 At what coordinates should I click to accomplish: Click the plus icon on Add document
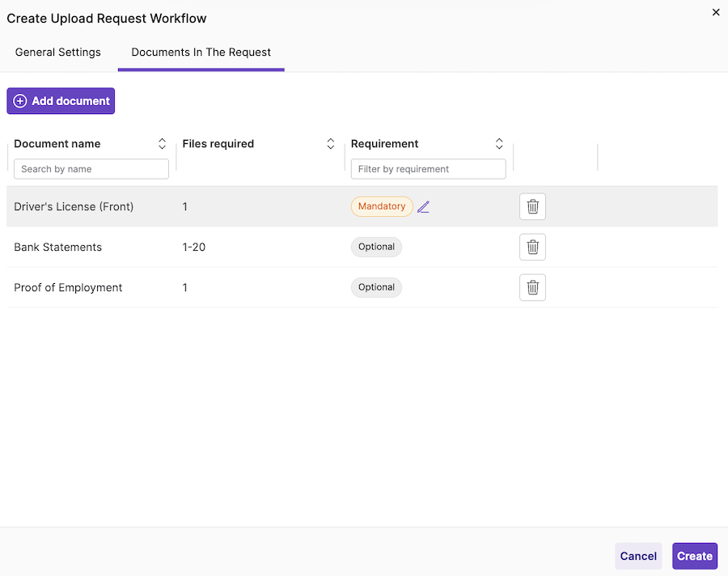coord(19,100)
